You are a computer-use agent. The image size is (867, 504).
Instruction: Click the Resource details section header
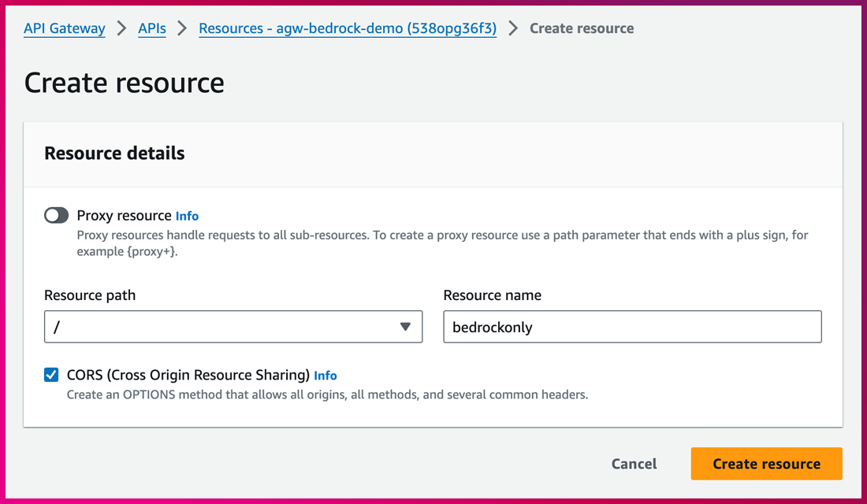114,153
